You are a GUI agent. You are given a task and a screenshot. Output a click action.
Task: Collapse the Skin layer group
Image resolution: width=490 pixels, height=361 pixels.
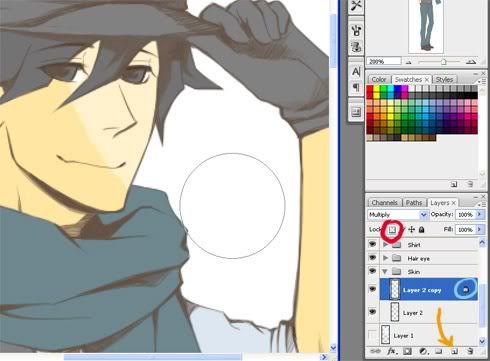[385, 272]
